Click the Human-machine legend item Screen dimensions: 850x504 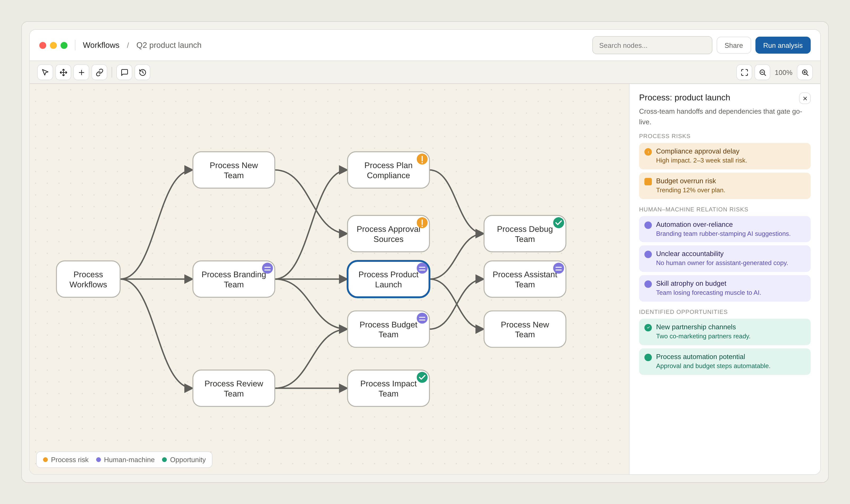click(x=125, y=460)
